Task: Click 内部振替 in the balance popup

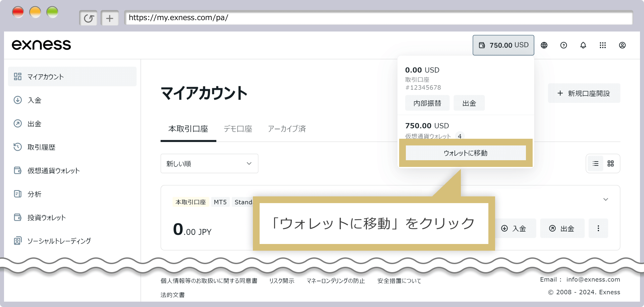Action: point(427,103)
